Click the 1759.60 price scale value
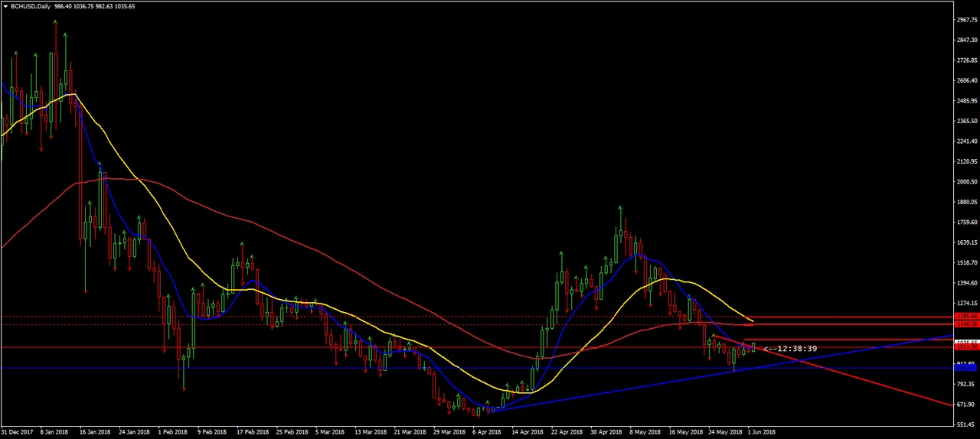The image size is (980, 439). [x=967, y=223]
